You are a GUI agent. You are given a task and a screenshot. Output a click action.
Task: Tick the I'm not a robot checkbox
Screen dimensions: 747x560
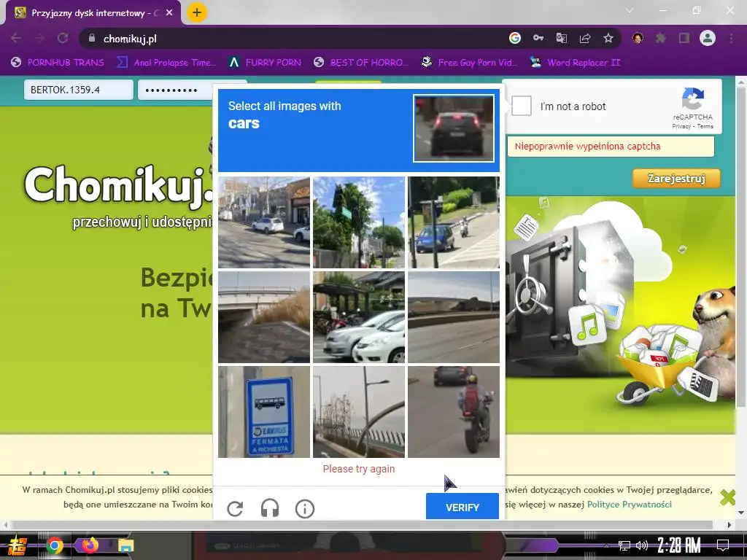521,106
